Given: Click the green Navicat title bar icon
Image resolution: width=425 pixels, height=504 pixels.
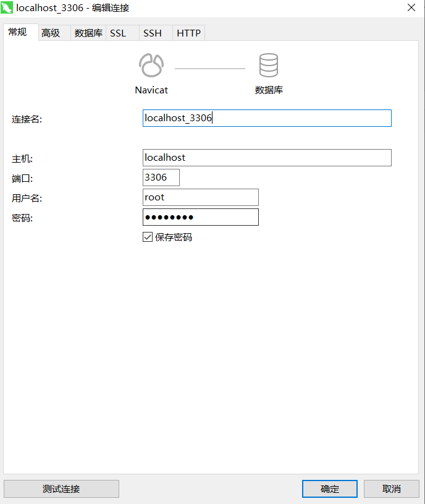Looking at the screenshot, I should point(9,8).
